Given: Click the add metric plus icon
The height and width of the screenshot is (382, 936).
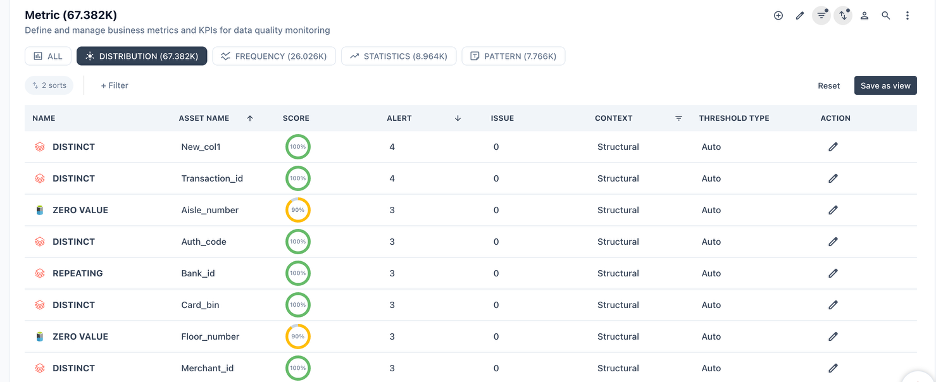Looking at the screenshot, I should point(778,16).
